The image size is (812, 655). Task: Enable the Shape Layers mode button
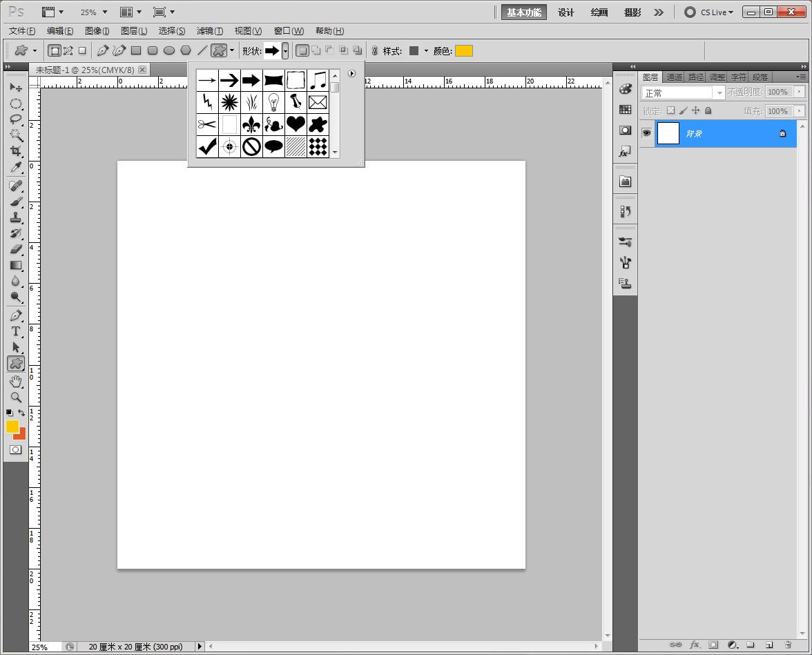coord(54,50)
